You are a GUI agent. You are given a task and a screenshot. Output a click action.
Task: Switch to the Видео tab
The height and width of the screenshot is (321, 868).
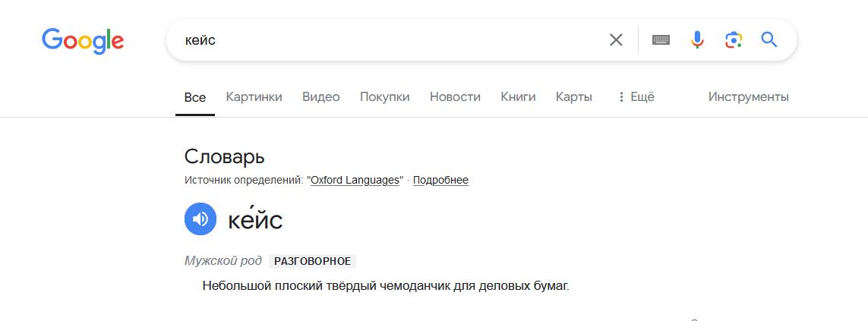point(320,97)
